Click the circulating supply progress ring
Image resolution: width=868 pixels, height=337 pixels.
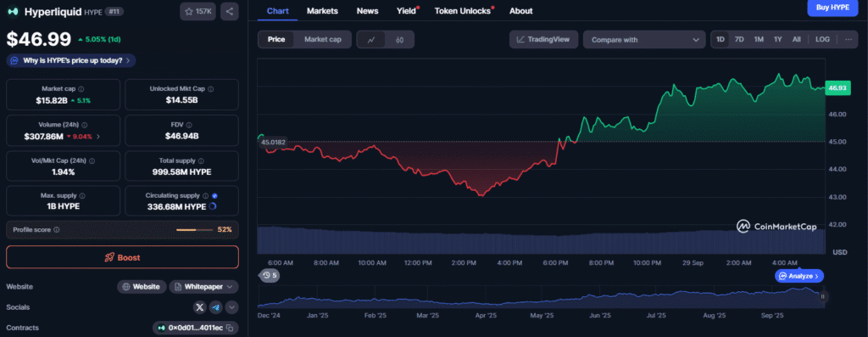point(213,207)
